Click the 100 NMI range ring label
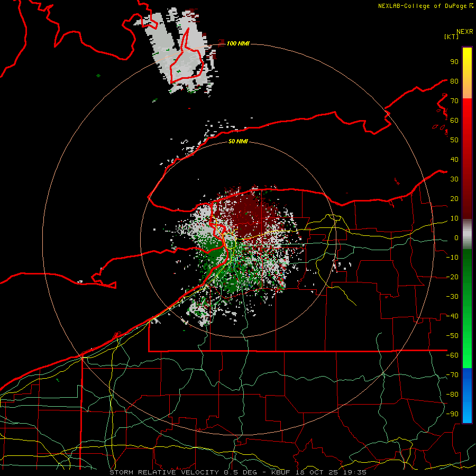Viewport: 476px width, 476px height. [238, 43]
